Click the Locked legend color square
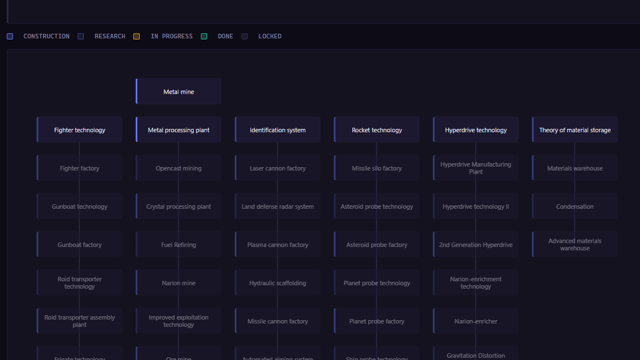 (244, 36)
